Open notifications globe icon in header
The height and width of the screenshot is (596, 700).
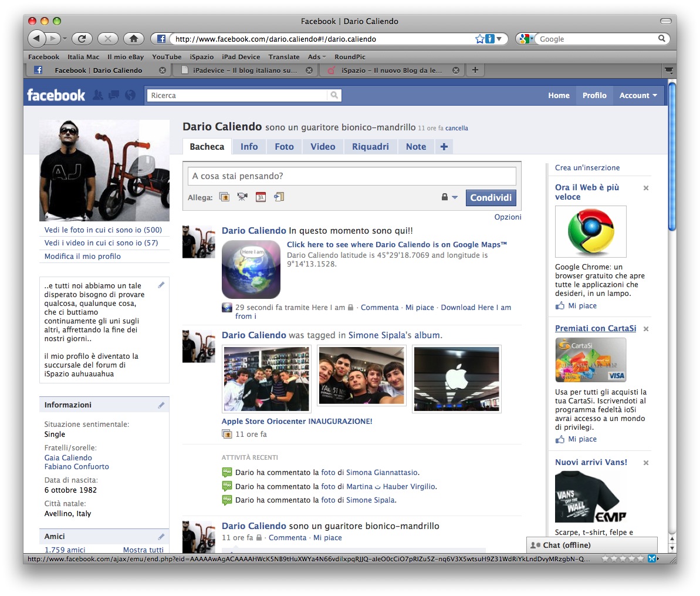coord(130,95)
